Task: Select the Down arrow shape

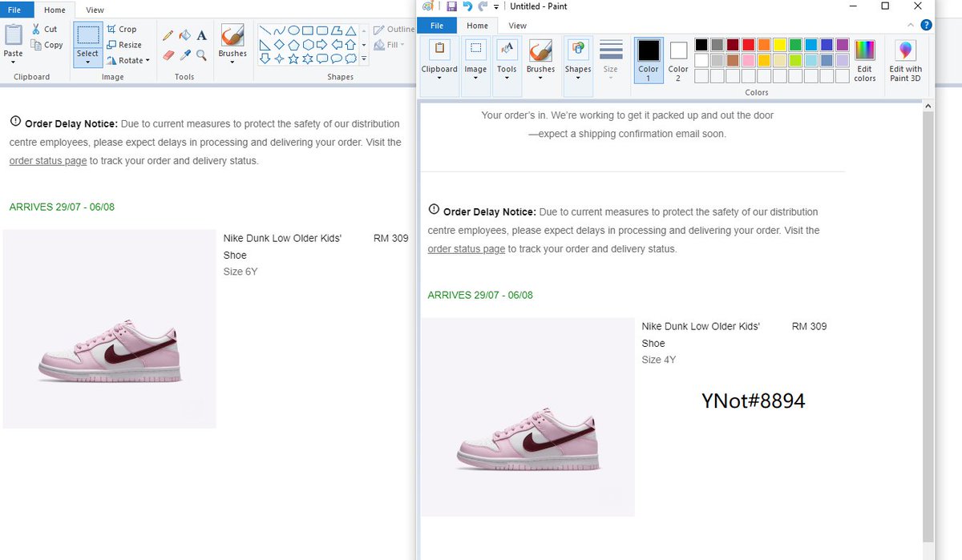Action: pyautogui.click(x=265, y=58)
